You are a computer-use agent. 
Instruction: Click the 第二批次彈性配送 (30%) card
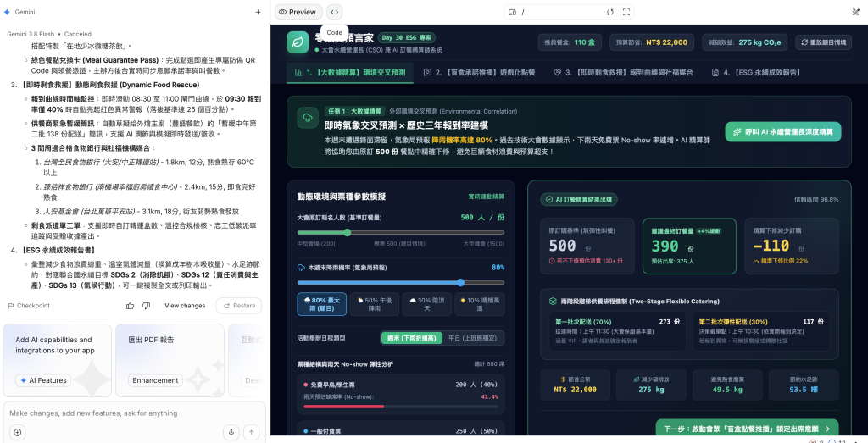point(761,330)
